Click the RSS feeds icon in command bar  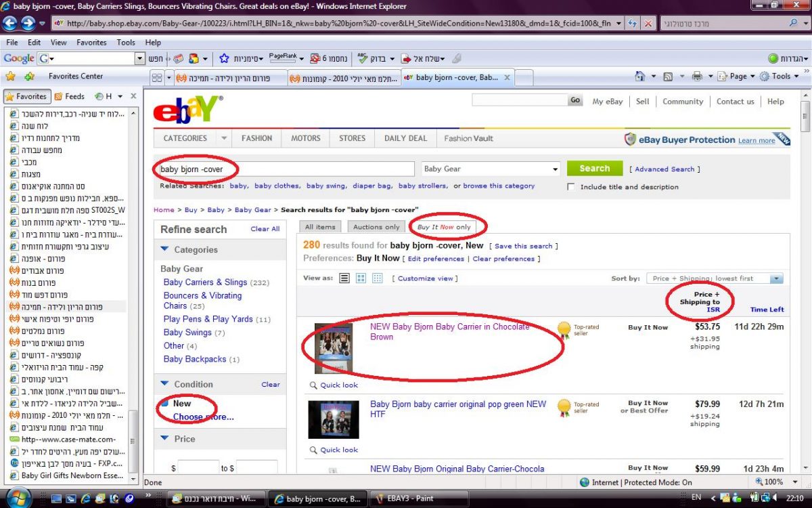pos(668,77)
